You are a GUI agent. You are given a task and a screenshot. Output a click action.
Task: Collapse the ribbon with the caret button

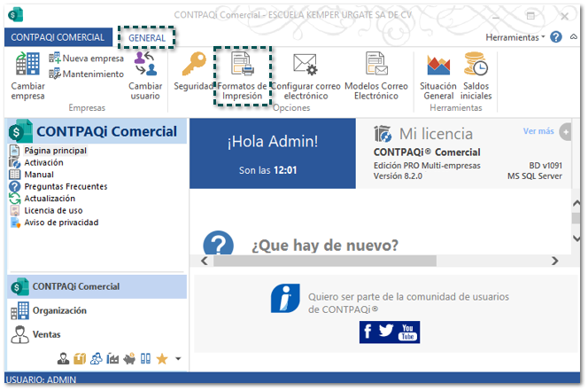[574, 37]
